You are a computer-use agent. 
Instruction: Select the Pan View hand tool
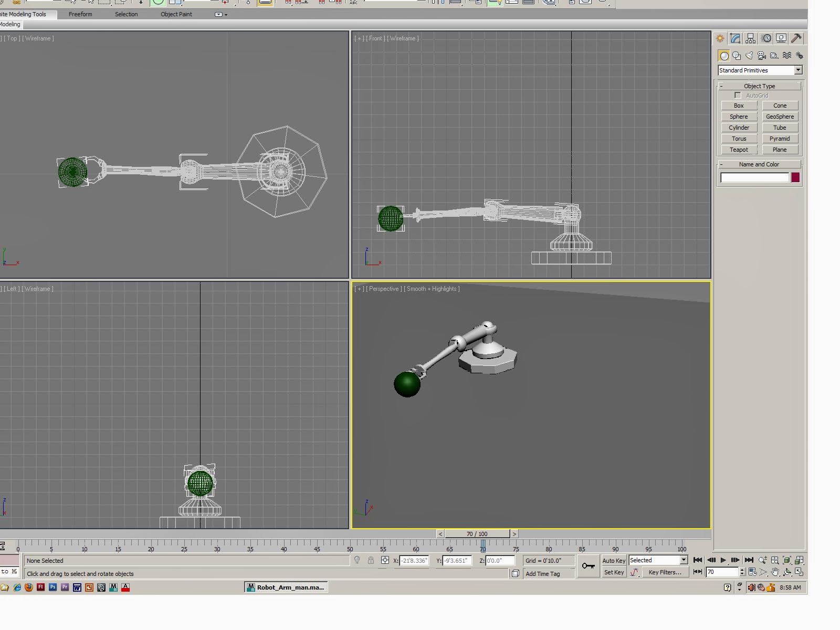(775, 572)
